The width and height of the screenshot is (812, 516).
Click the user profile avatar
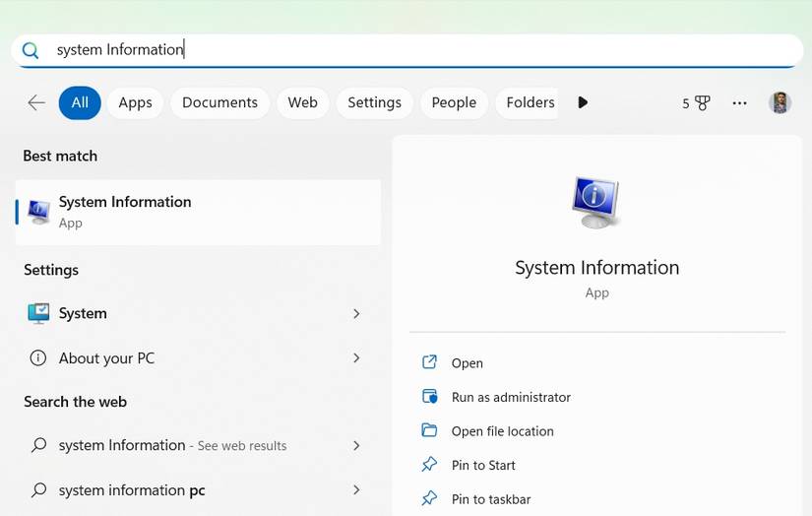coord(780,102)
